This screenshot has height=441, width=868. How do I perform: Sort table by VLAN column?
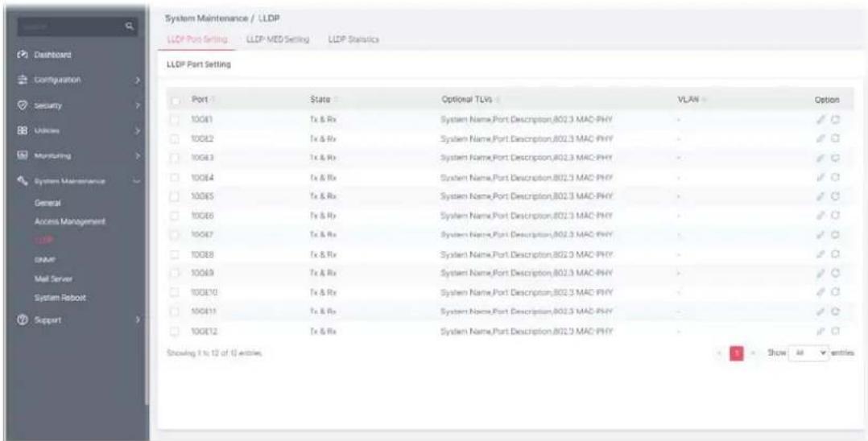coord(692,100)
